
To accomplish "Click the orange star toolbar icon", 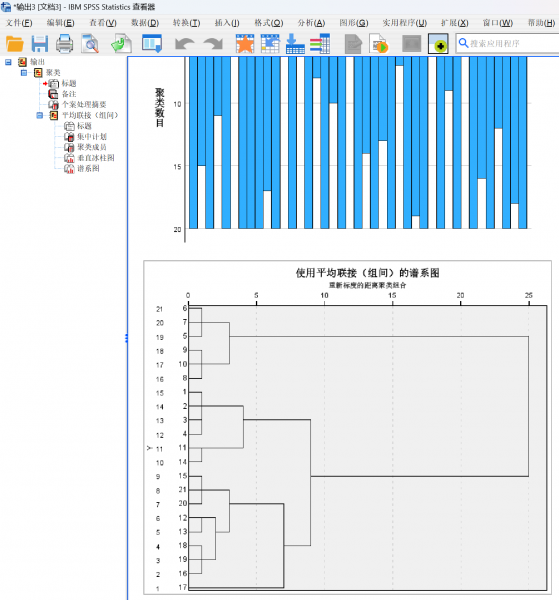I will pyautogui.click(x=245, y=44).
